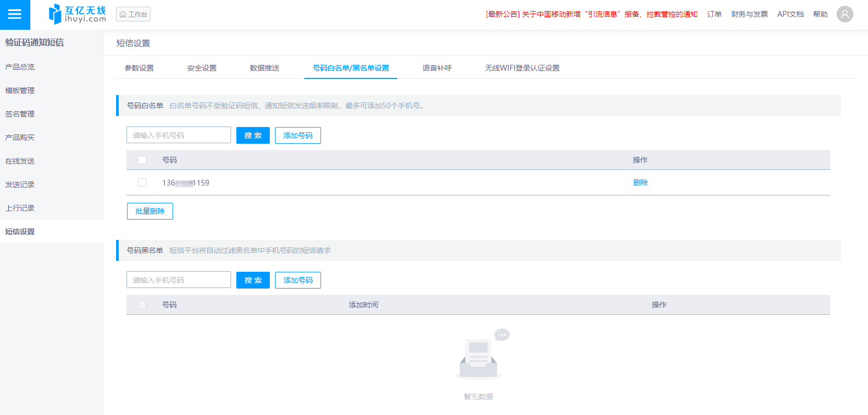Switch to the 参数设置 tab

point(139,68)
